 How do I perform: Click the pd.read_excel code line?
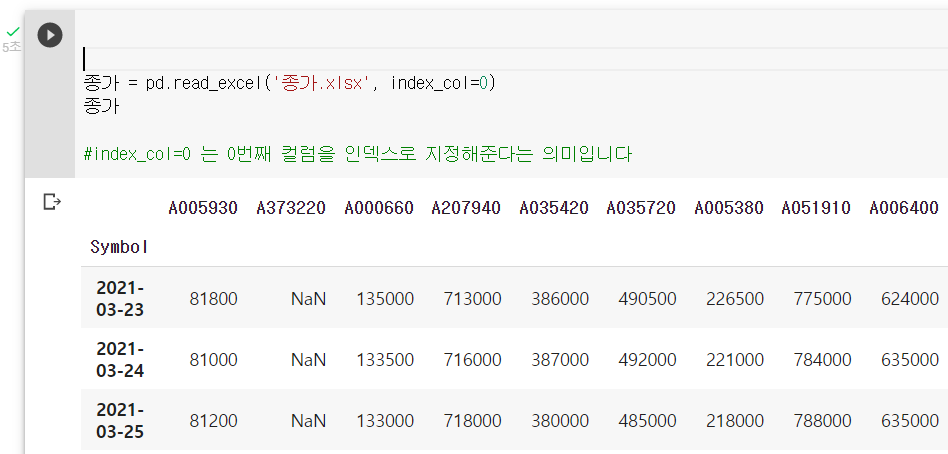pos(290,83)
